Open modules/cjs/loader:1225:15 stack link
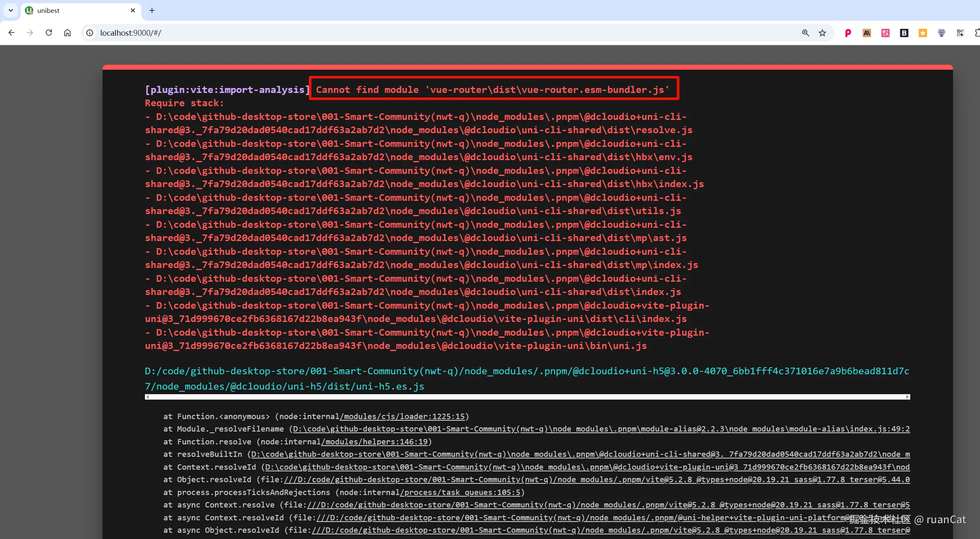 click(402, 416)
